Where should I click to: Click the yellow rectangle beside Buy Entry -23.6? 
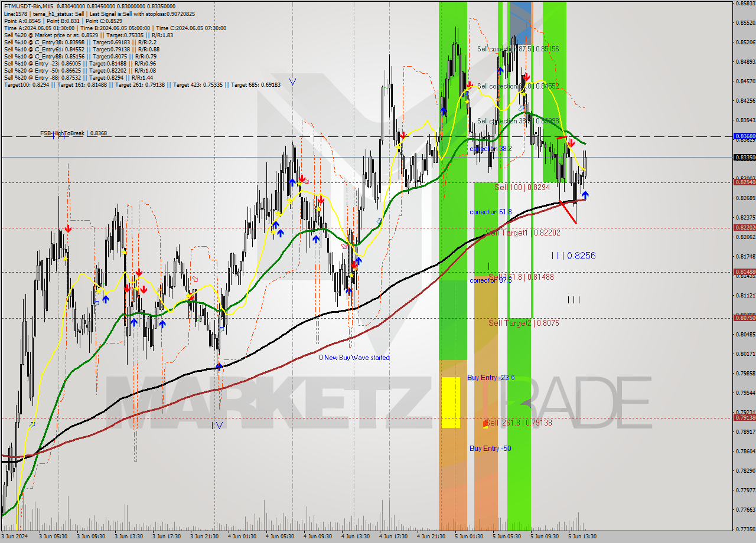[451, 403]
